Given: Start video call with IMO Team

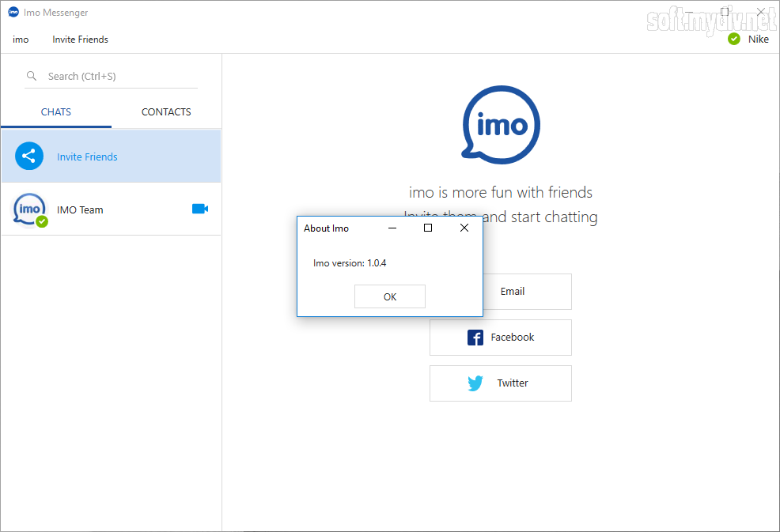Looking at the screenshot, I should [x=200, y=209].
